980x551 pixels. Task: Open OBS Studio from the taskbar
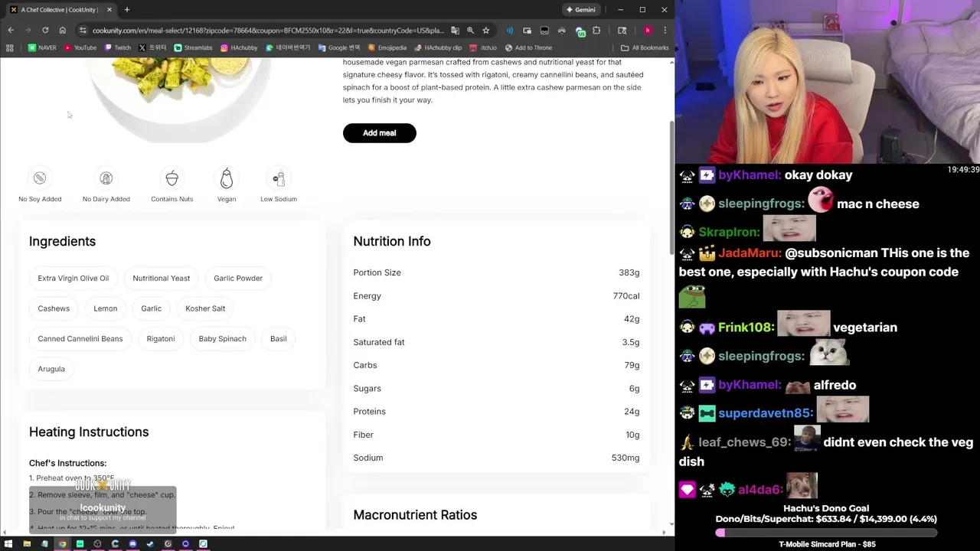coord(97,544)
